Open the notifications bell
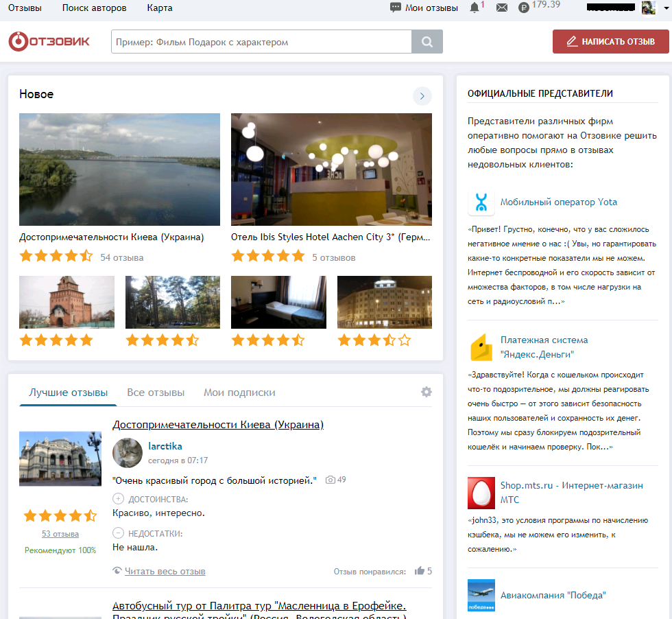Viewport: 672px width, 619px height. pyautogui.click(x=474, y=8)
